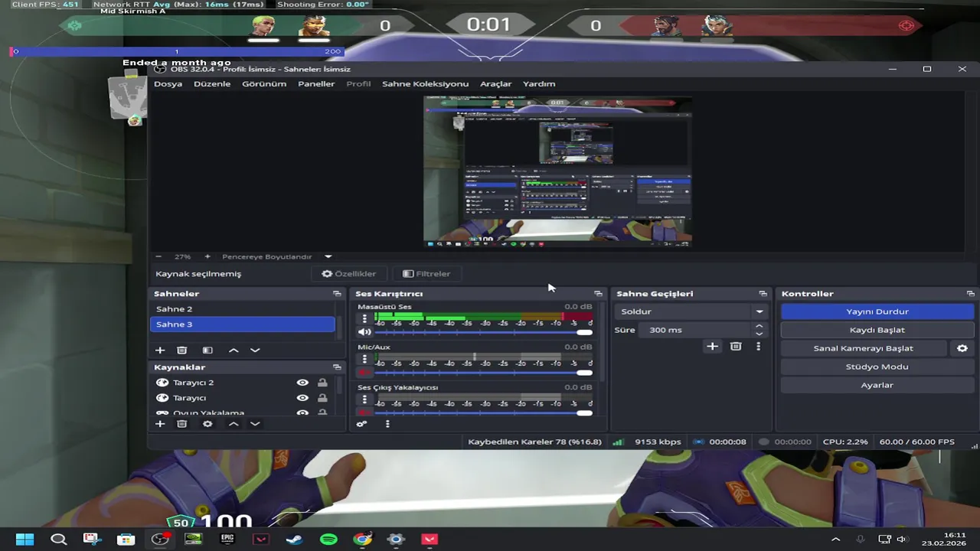Add a scene transition with plus icon
Image resolution: width=980 pixels, height=551 pixels.
coord(712,346)
